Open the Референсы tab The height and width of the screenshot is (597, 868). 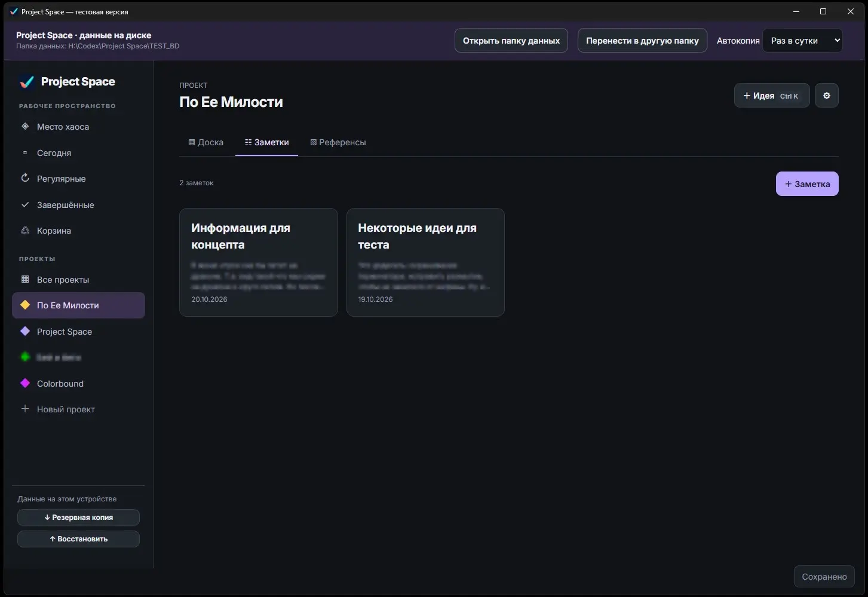338,142
